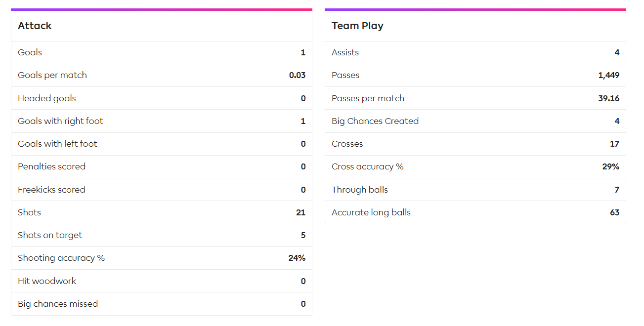Click the Passes value 1,449
Viewport: 644px width, 326px height.
click(608, 76)
